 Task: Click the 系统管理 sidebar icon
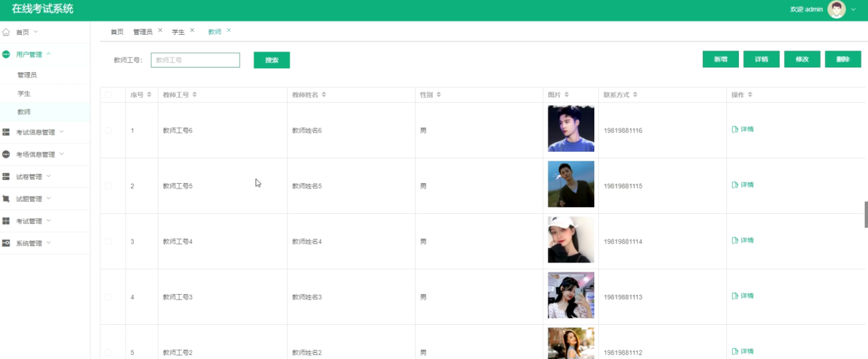click(6, 243)
